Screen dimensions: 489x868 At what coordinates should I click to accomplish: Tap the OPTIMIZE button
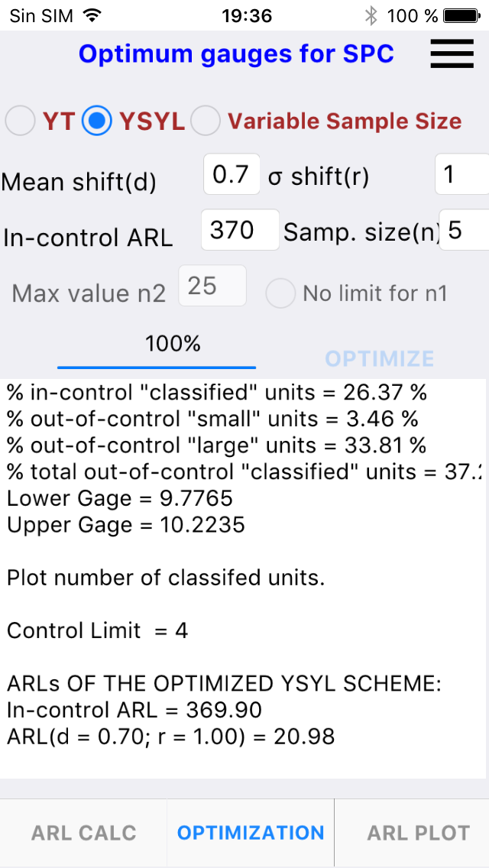379,358
